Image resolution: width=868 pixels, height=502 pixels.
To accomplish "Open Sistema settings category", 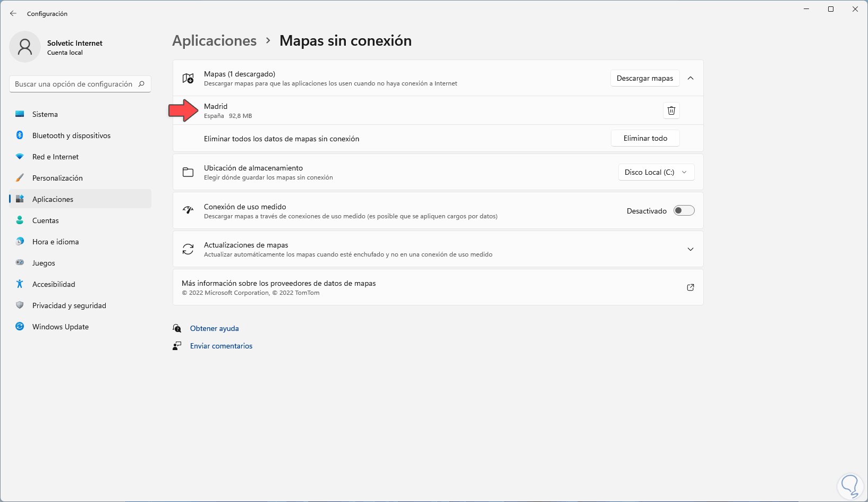I will 45,114.
